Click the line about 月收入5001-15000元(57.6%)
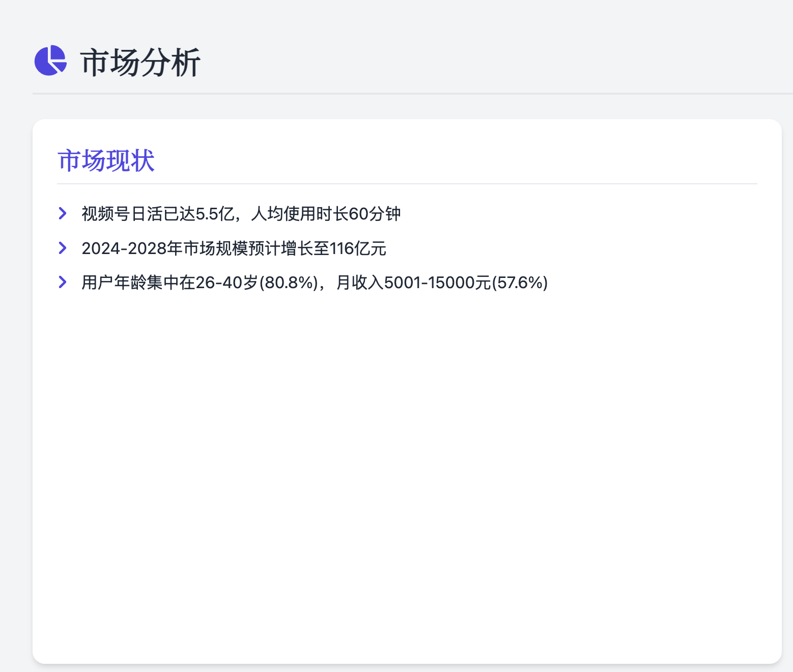793x672 pixels. point(315,283)
